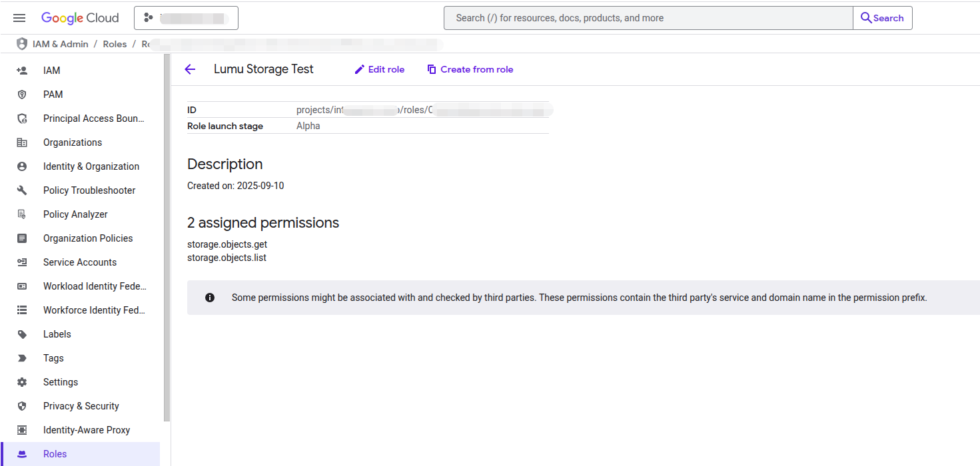The height and width of the screenshot is (466, 980).
Task: Click the Edit role button
Action: tap(379, 69)
